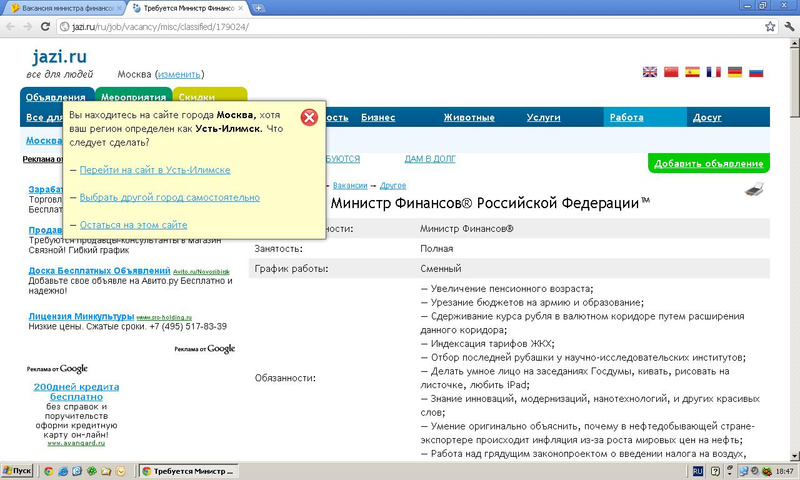Open the ДАМ В ДОЛГ link
800x480 pixels.
430,159
